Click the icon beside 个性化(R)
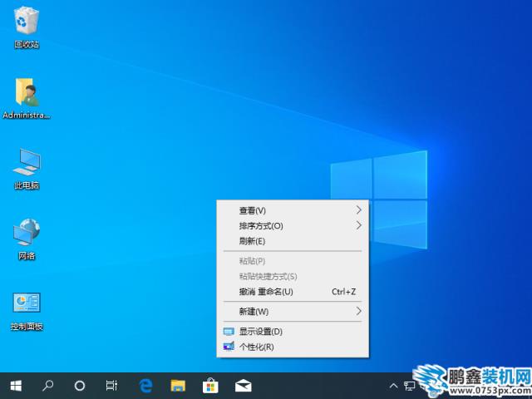 229,347
